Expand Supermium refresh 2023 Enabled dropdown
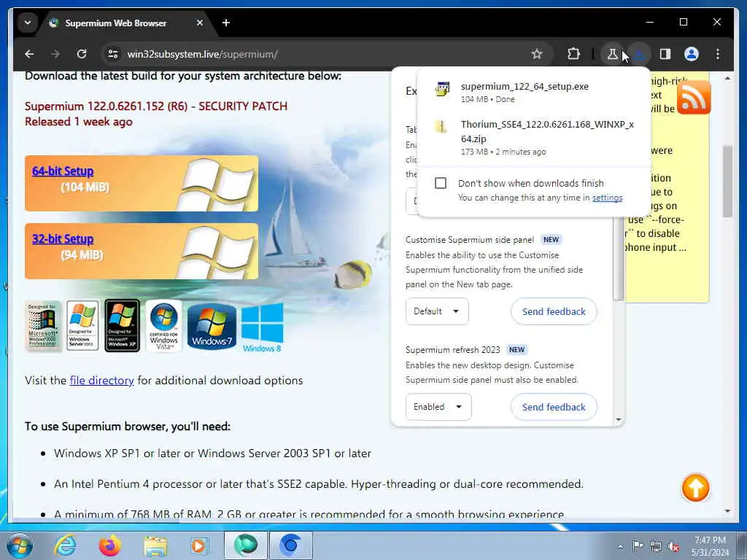 [438, 407]
